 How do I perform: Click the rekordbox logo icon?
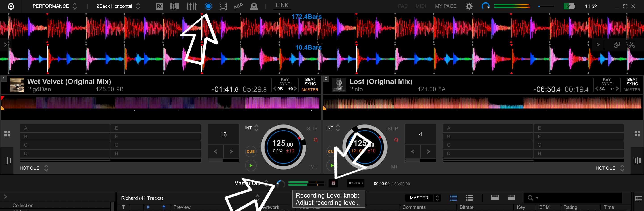11,6
